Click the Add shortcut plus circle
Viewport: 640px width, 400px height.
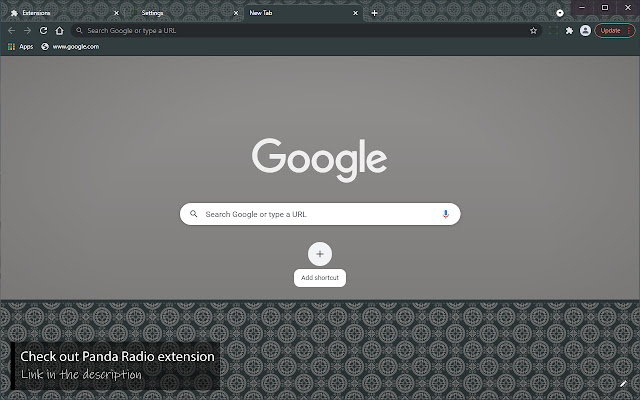[320, 254]
